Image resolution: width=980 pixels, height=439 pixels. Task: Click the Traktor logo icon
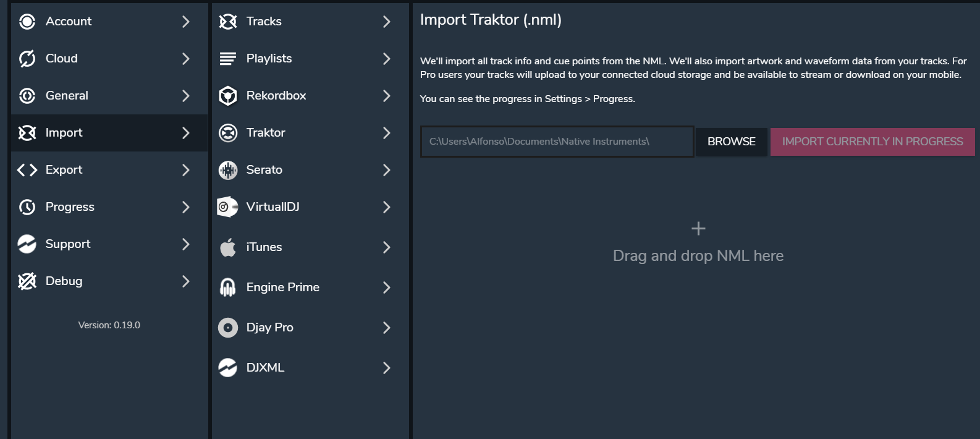click(x=228, y=133)
